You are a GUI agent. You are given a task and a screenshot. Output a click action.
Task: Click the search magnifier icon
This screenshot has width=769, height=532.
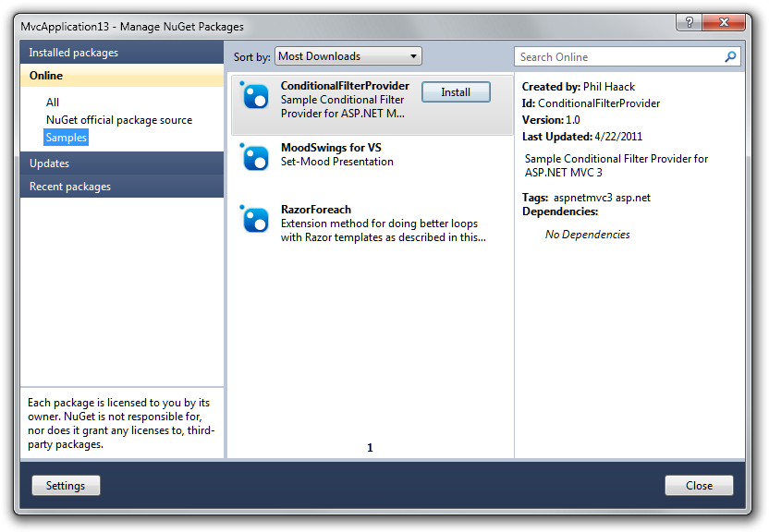click(x=730, y=57)
